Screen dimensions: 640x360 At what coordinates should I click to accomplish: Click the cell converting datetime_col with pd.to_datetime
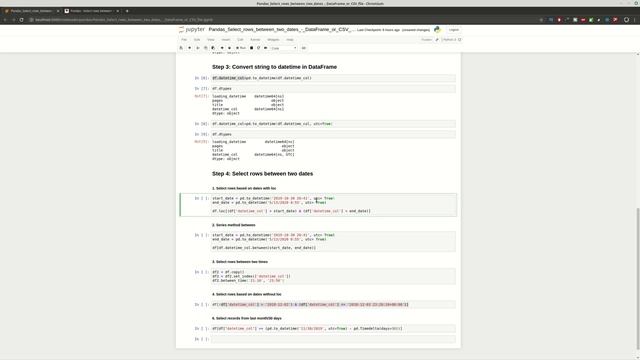333,78
